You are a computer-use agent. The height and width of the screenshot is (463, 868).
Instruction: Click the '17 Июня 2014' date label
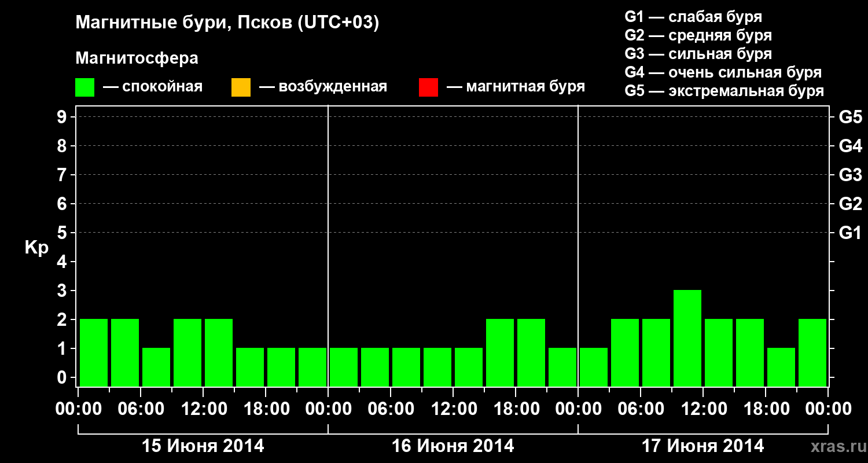[x=703, y=446]
